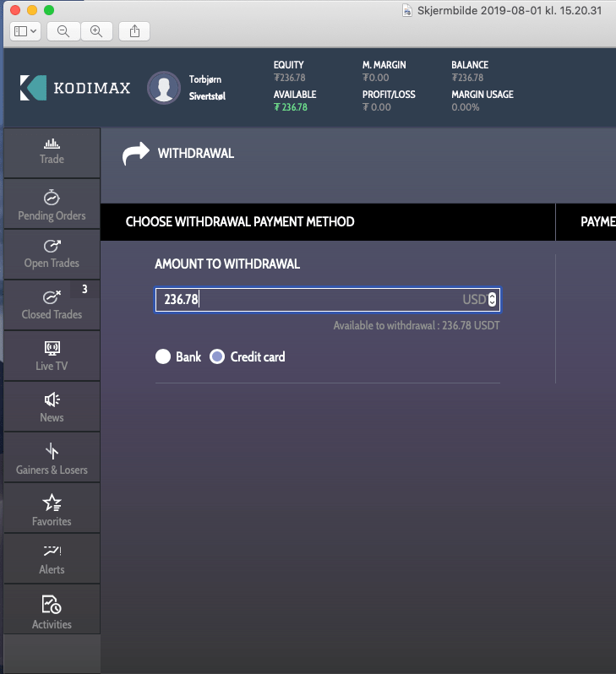Open Favorites star icon
This screenshot has height=674, width=616.
tap(52, 510)
